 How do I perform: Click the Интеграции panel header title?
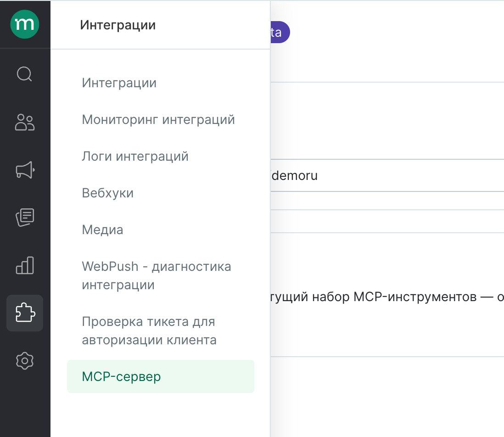[118, 25]
